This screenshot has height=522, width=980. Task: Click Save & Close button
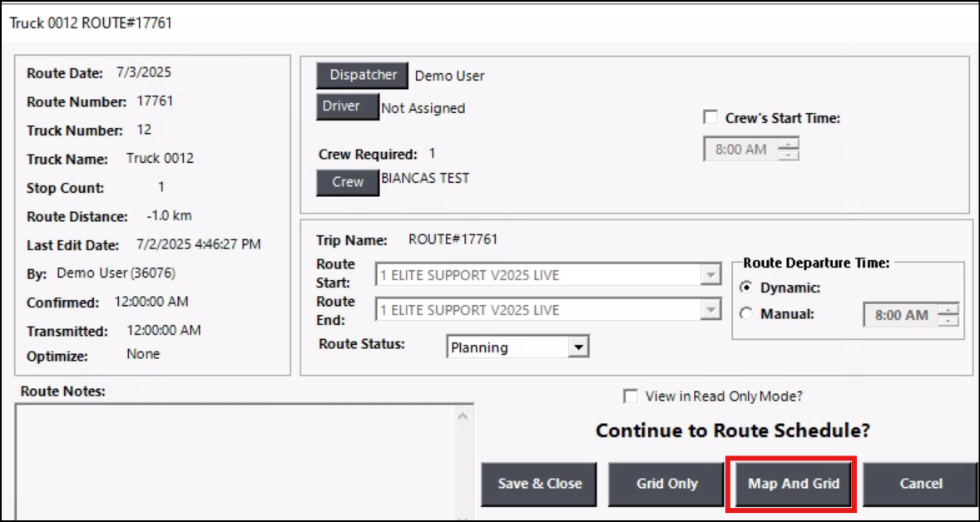(539, 484)
